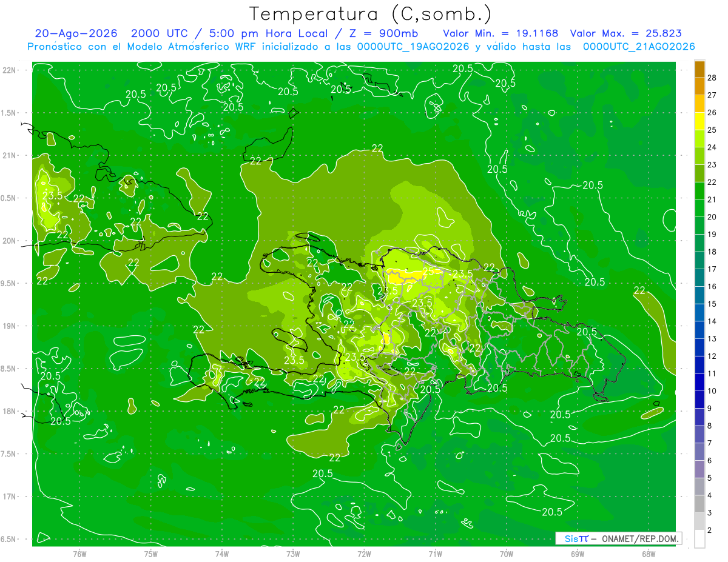Click the color bar label "28"
The image size is (728, 562).
pos(712,78)
